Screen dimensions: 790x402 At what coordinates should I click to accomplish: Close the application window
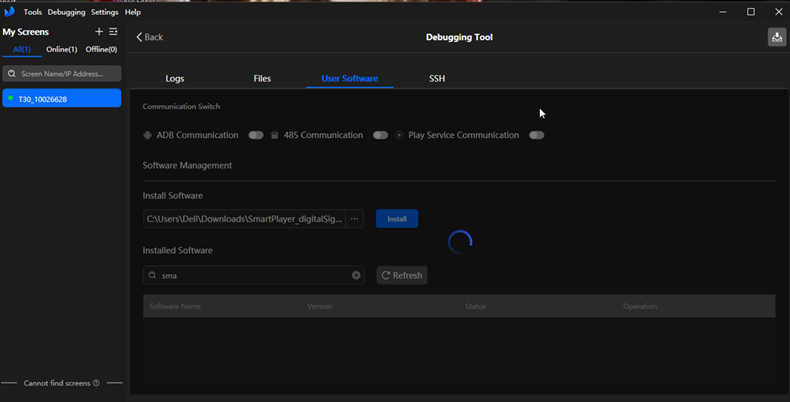(x=778, y=12)
